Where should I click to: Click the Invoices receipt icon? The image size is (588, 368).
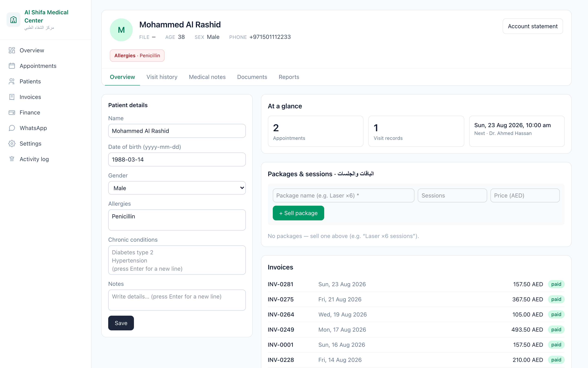pos(12,97)
